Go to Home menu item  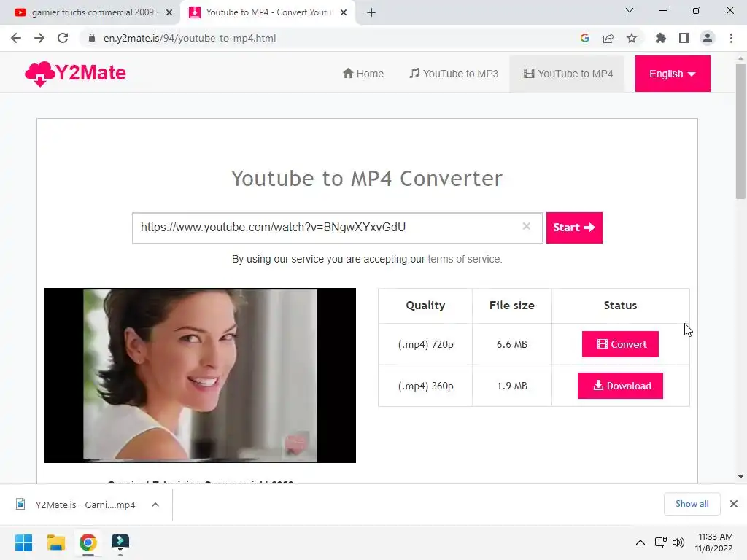coord(363,74)
